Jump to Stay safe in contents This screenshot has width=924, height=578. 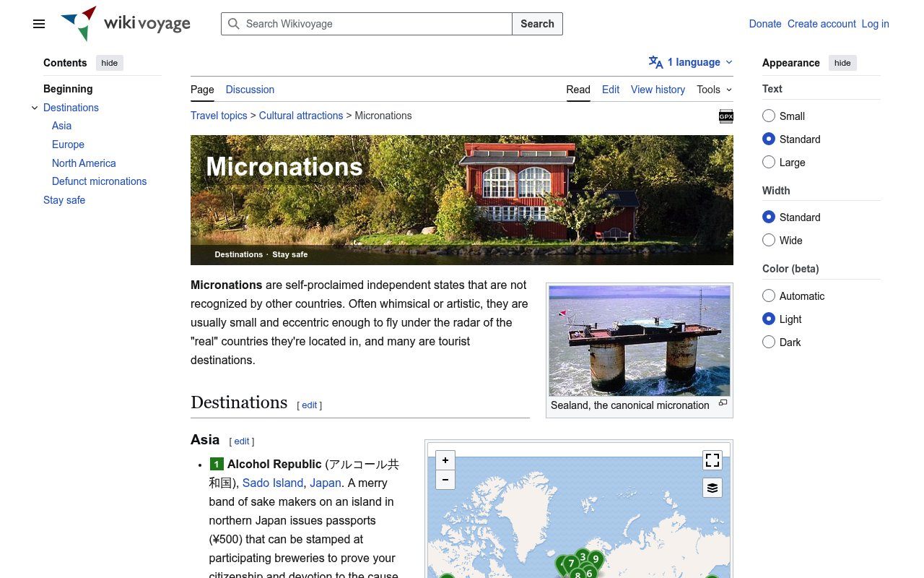(64, 200)
